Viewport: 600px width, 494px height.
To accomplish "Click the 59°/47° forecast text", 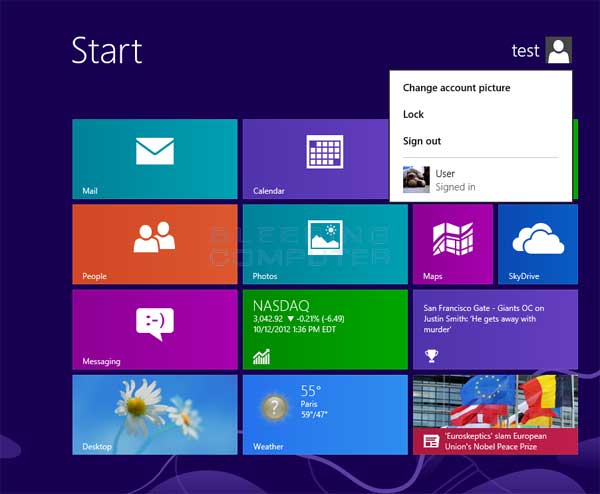I will pos(314,414).
